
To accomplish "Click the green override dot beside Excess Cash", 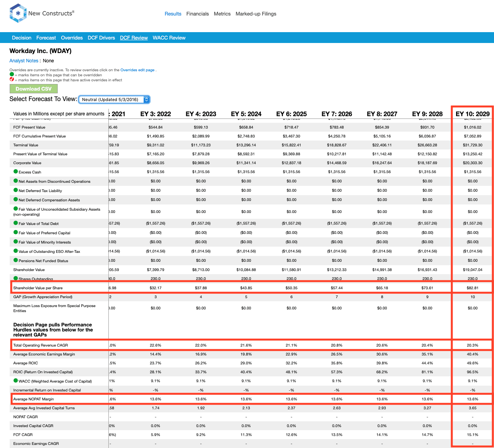I will [15, 172].
